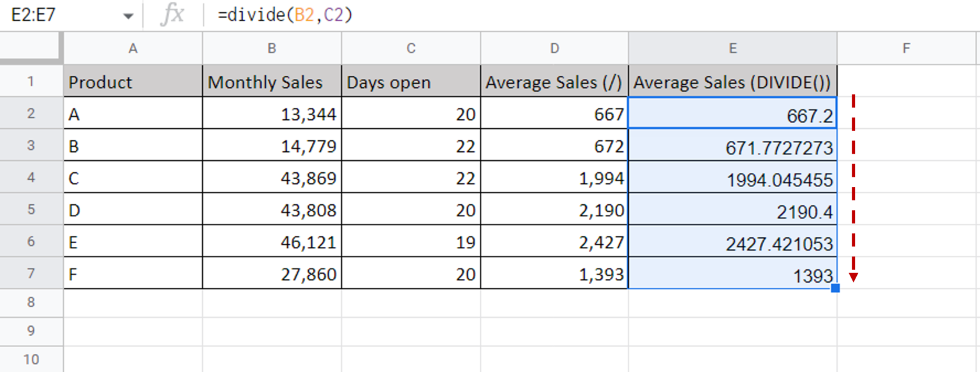Click the Monthly Sales header cell
The image size is (980, 372).
272,82
